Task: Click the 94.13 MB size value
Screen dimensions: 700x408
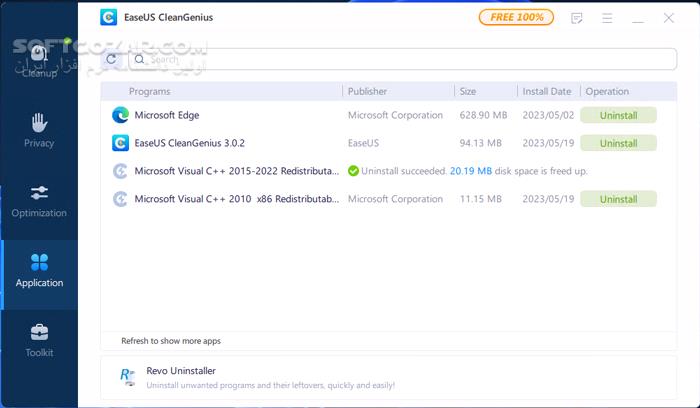Action: [480, 143]
